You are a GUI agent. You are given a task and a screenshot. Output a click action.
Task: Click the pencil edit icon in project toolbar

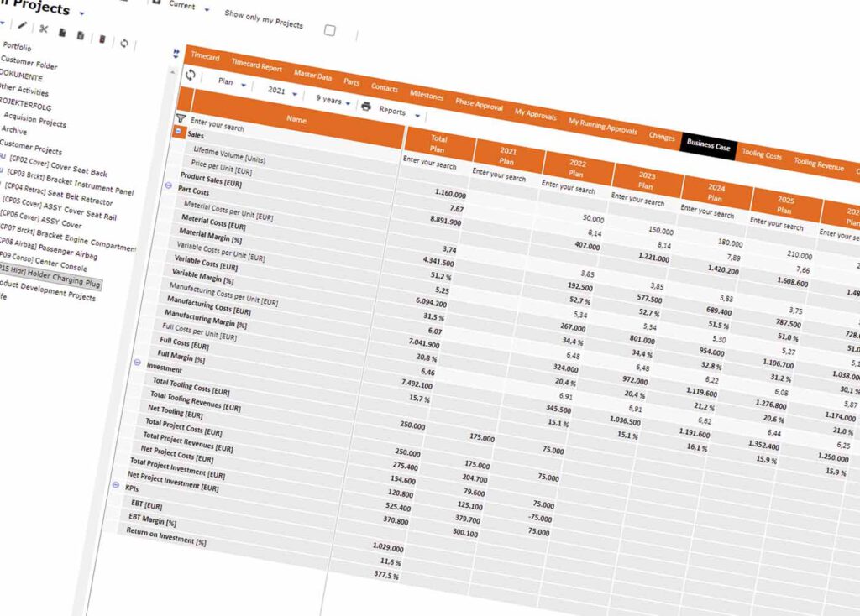coord(23,25)
